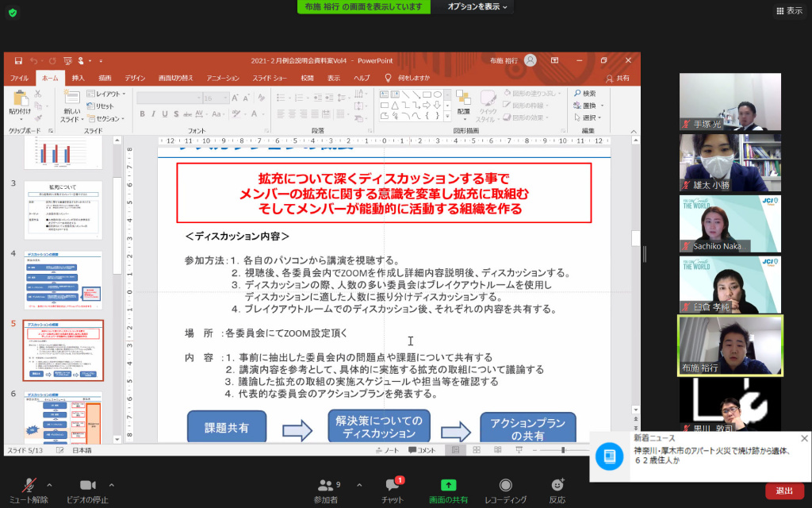Expand video options arrow beside camera
Screen dimensions: 812x508
coord(111,484)
